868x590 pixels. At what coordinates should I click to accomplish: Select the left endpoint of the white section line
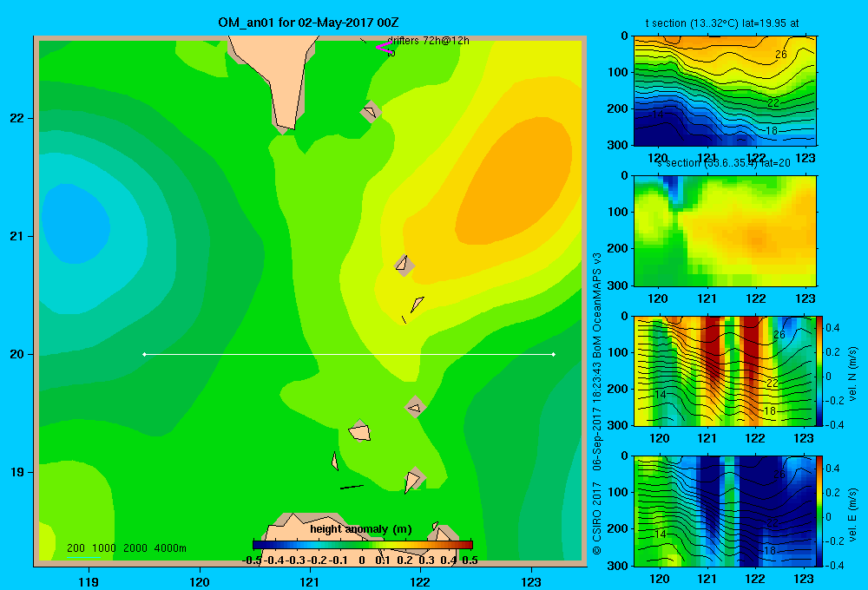(x=144, y=354)
